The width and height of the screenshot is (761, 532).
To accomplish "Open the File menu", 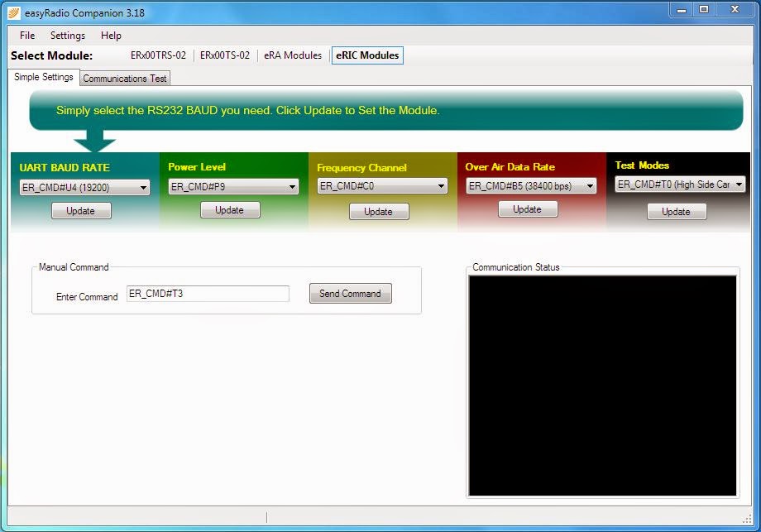I will pyautogui.click(x=27, y=36).
